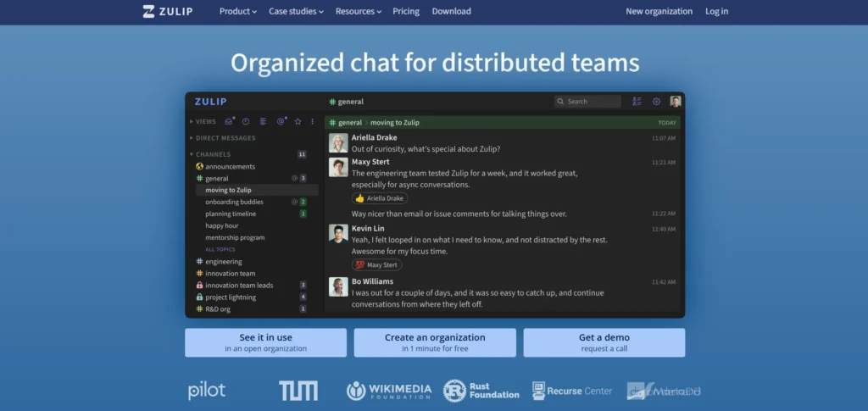Open the recent conversations clock icon
Image resolution: width=868 pixels, height=411 pixels.
pyautogui.click(x=246, y=122)
